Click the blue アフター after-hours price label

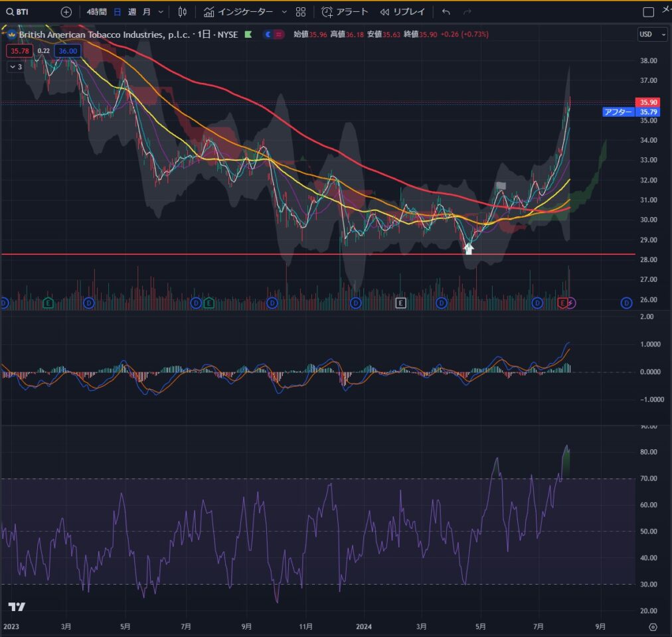pos(631,112)
